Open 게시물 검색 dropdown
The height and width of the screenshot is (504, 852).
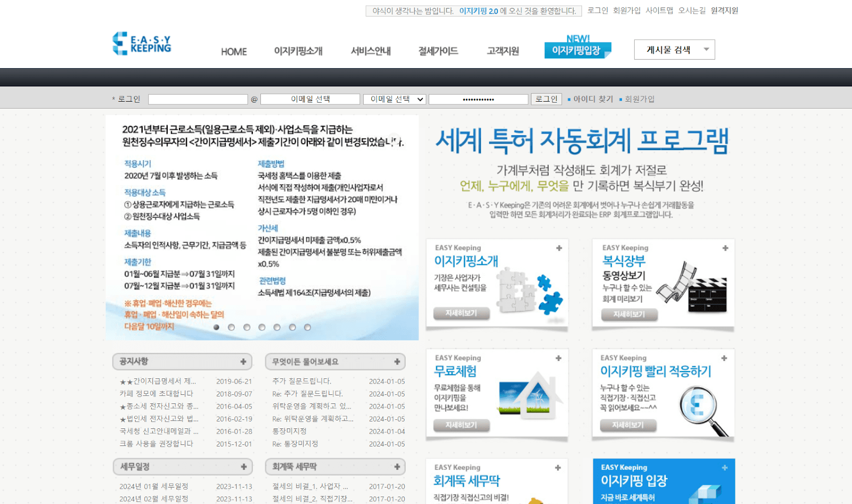(x=674, y=49)
